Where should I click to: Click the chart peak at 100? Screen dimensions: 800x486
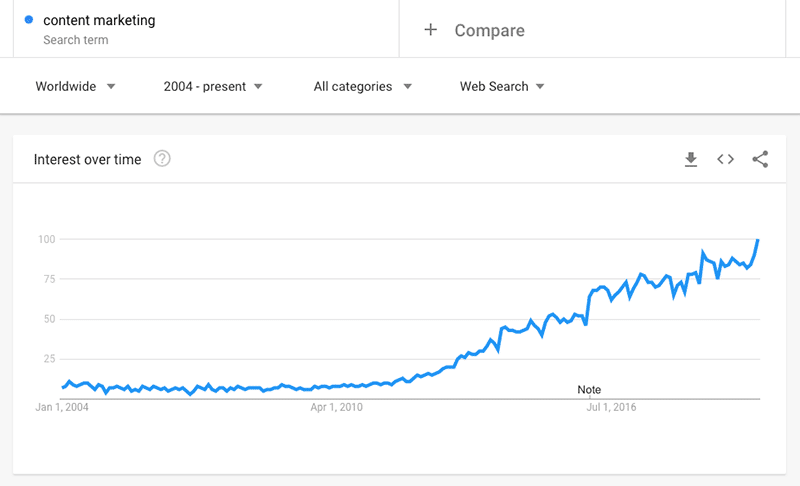[758, 240]
